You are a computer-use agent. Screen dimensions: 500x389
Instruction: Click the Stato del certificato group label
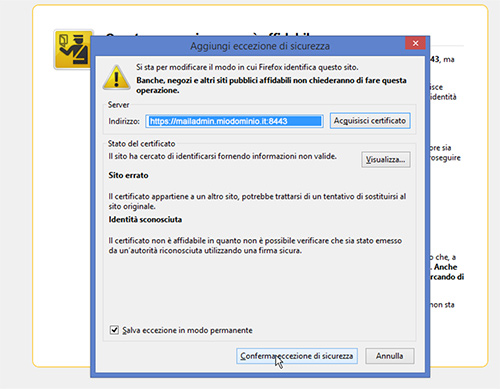pyautogui.click(x=141, y=144)
